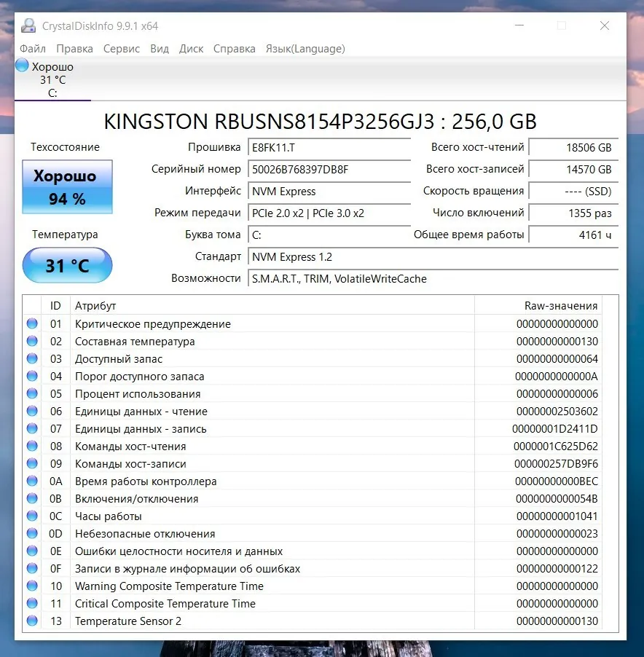Open the Справка menu

(x=235, y=49)
